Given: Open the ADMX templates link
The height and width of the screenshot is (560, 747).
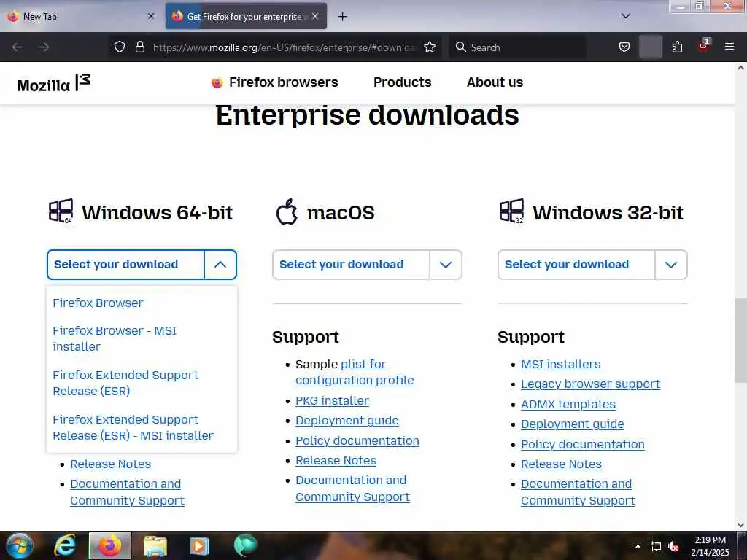Looking at the screenshot, I should tap(568, 404).
